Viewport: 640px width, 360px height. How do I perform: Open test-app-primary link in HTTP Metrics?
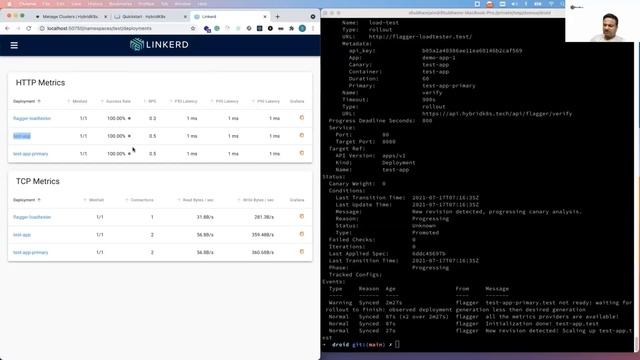pos(31,154)
